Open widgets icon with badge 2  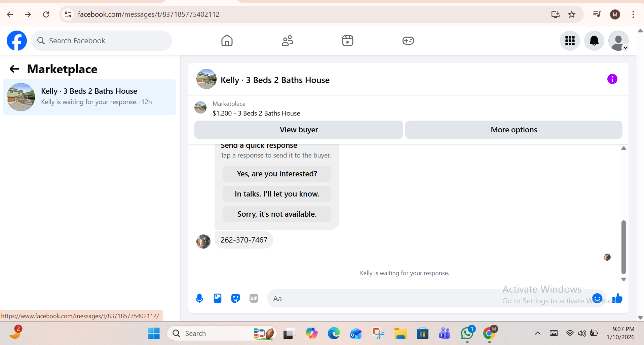click(15, 332)
